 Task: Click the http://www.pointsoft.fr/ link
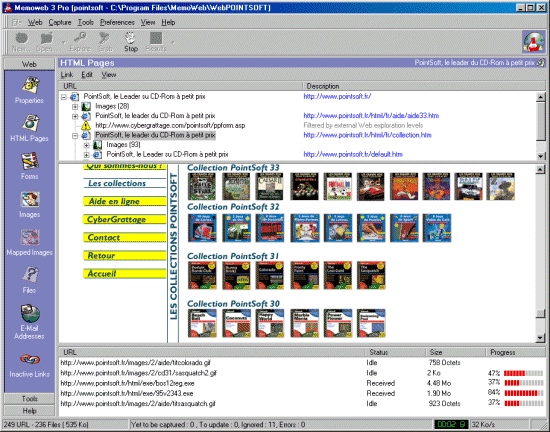[x=337, y=96]
